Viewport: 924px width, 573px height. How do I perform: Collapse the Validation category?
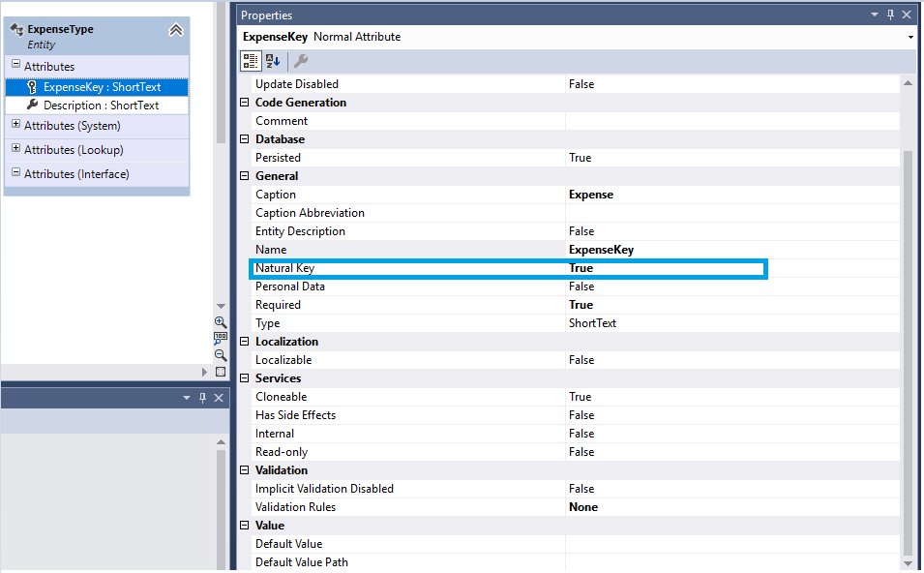tap(245, 470)
